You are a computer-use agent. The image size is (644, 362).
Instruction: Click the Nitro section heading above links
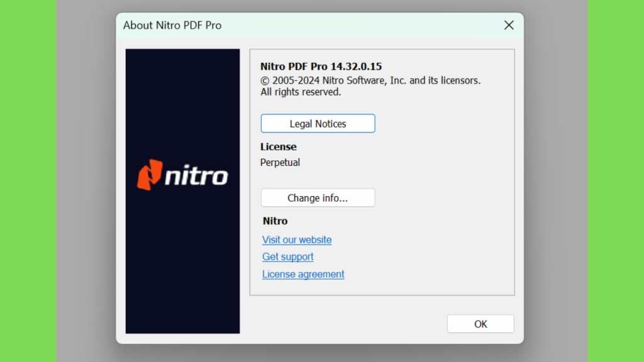pyautogui.click(x=275, y=221)
